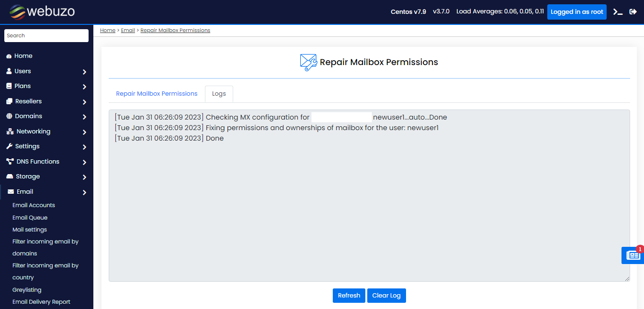
Task: Click the Storage drive icon
Action: tap(10, 177)
